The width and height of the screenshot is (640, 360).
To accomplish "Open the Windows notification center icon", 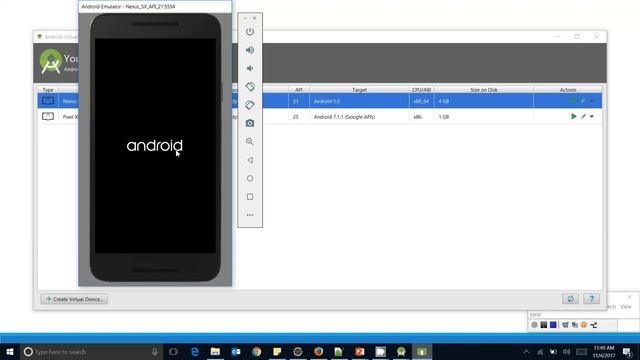I will [x=627, y=352].
